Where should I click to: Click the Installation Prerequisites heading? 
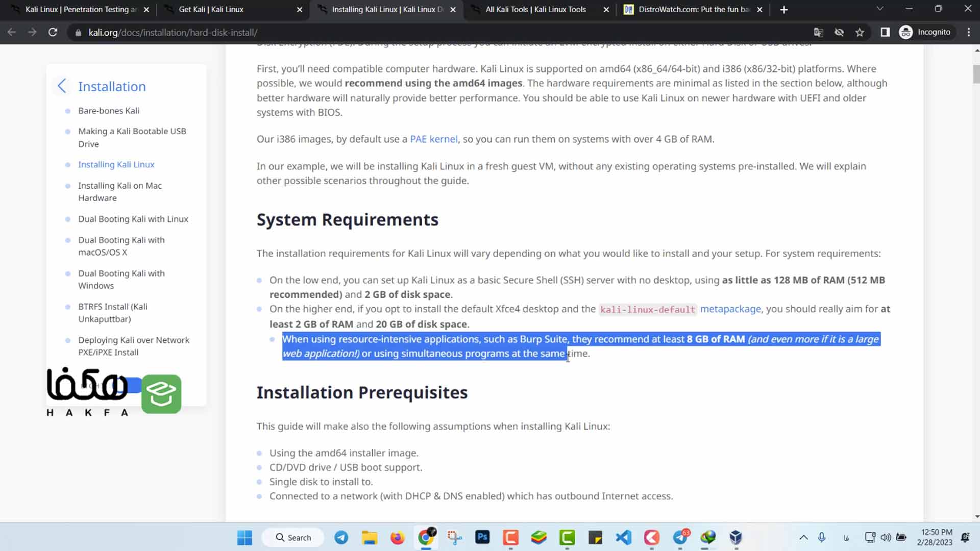[x=362, y=392]
